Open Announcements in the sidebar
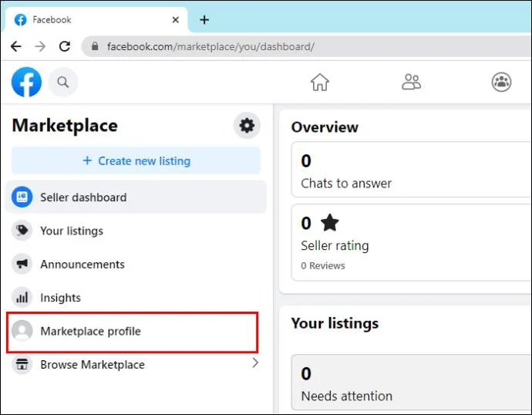Viewport: 532px width, 415px height. pos(136,264)
